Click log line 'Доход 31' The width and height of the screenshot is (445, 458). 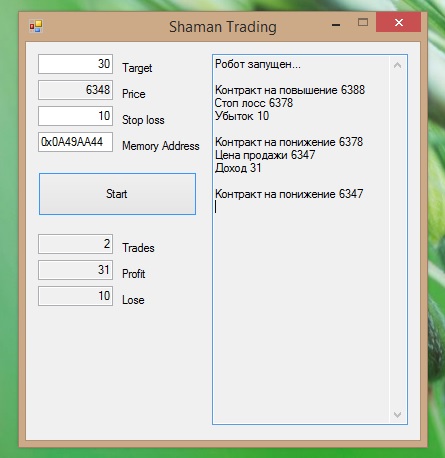(238, 168)
